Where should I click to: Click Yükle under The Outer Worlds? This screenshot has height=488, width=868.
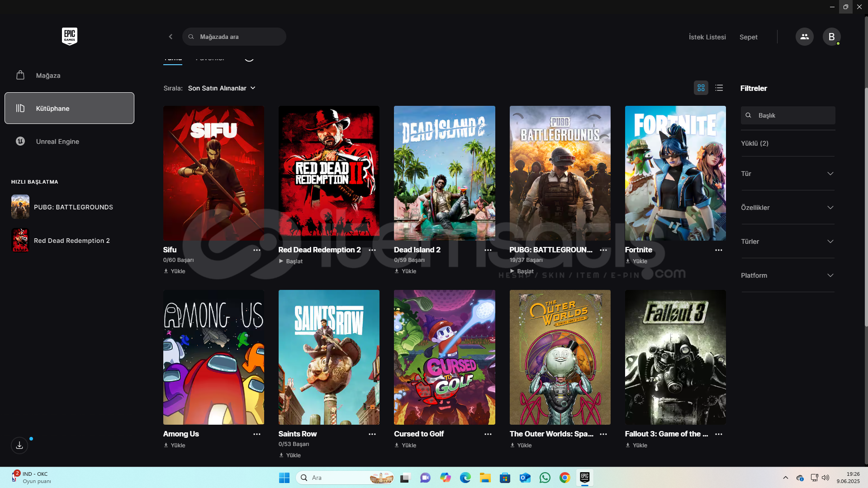521,445
